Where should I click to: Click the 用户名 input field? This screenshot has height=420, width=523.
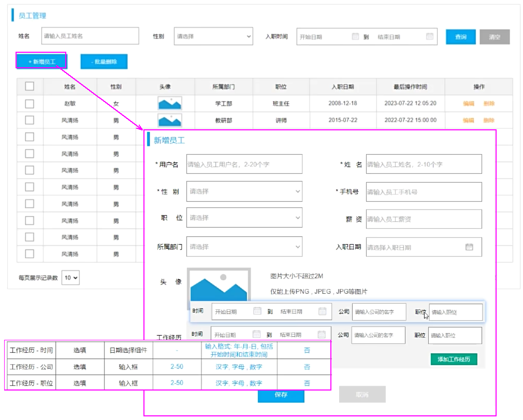(244, 164)
